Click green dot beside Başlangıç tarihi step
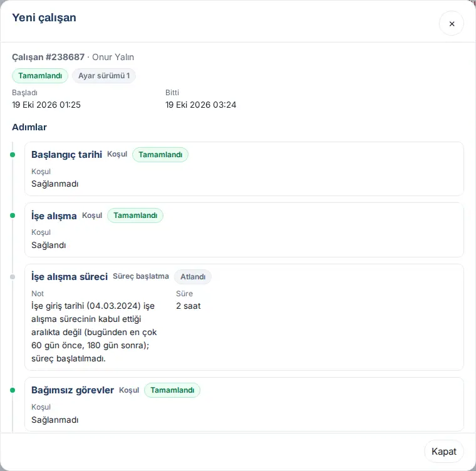 coord(13,155)
